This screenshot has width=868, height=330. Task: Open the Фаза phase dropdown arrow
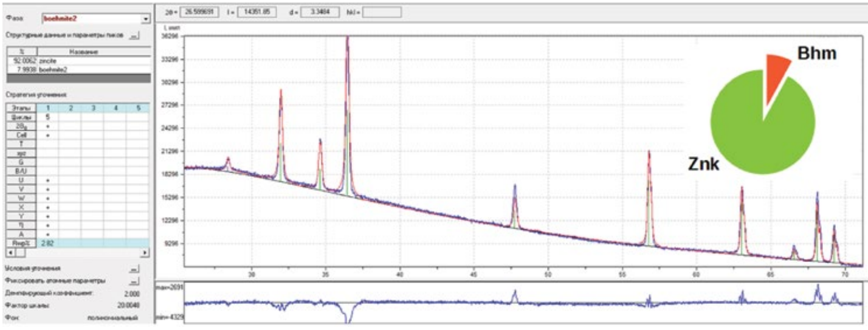145,19
